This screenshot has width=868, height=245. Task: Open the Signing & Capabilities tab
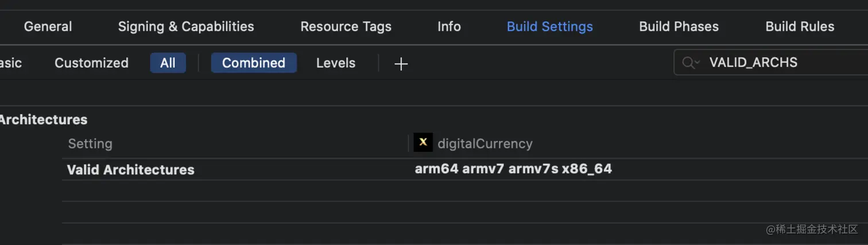pos(186,26)
